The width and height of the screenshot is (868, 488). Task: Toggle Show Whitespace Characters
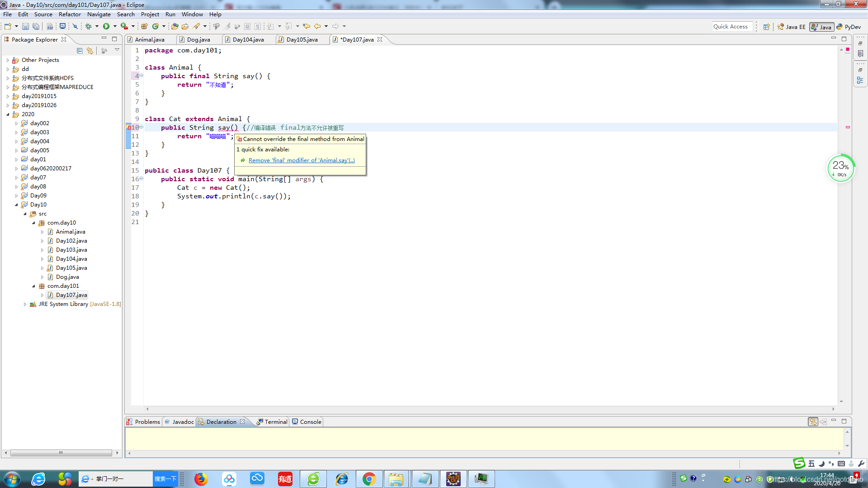pyautogui.click(x=258, y=27)
